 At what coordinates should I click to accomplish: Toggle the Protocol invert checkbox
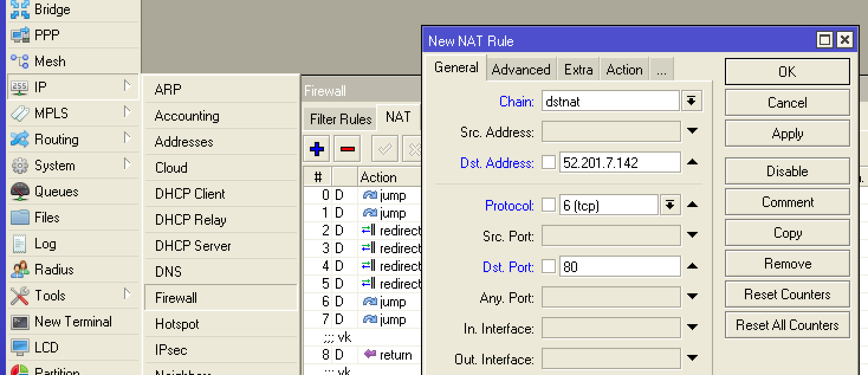tap(549, 205)
